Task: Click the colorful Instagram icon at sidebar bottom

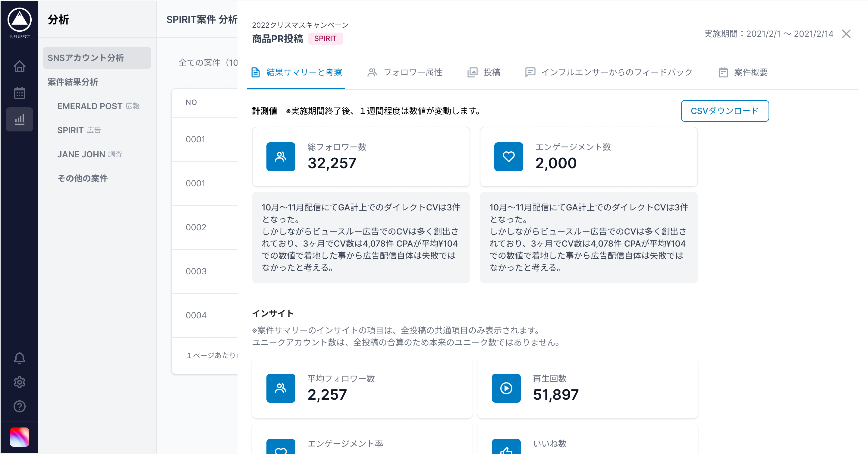Action: pos(20,437)
